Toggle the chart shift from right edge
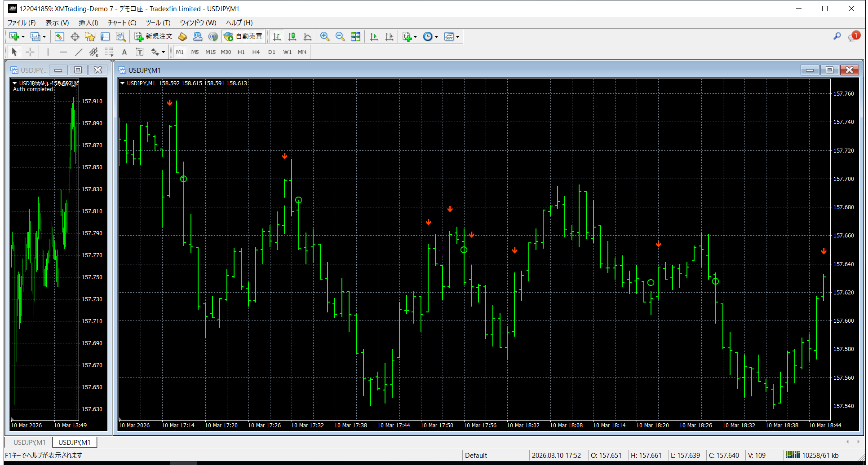Image resolution: width=868 pixels, height=465 pixels. [x=389, y=36]
